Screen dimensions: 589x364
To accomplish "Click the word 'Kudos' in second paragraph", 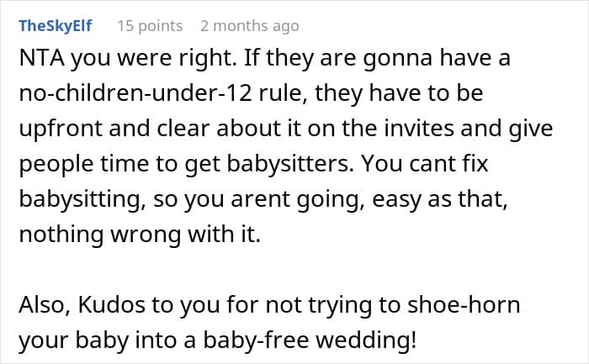I will click(x=111, y=304).
